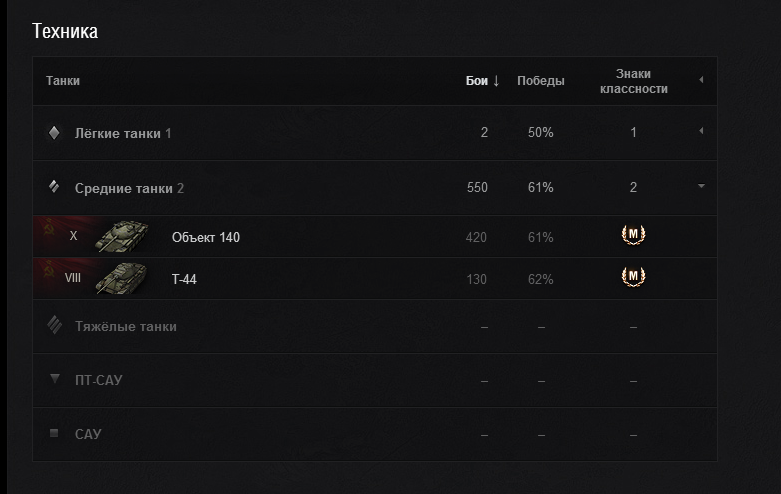
Task: Click the ПТ-САУ triangle icon
Action: pos(54,380)
